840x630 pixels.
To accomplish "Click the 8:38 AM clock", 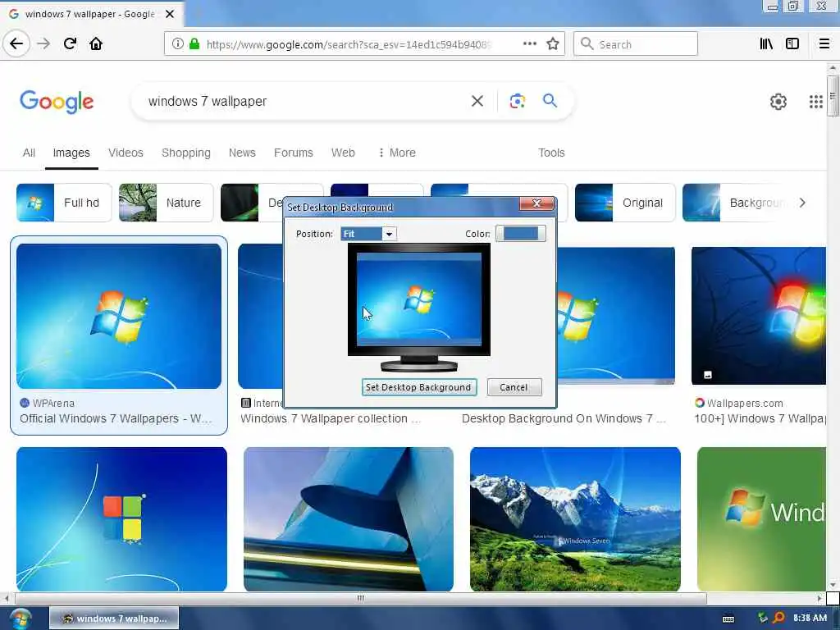I will click(x=810, y=619).
